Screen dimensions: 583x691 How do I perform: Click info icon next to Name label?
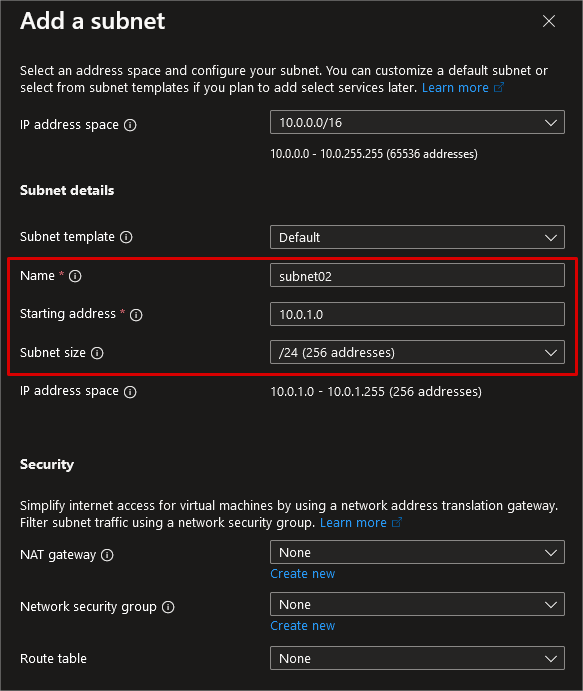click(75, 276)
